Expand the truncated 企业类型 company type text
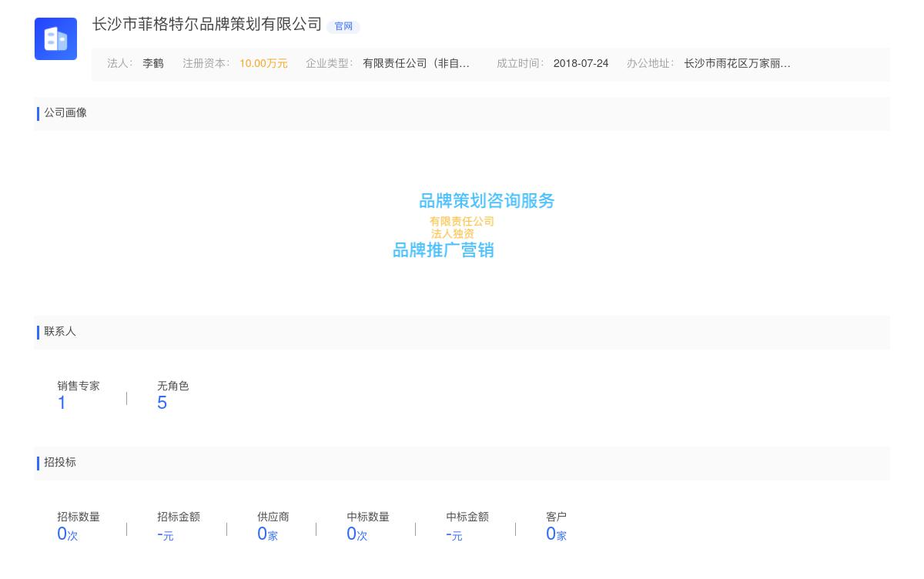 [416, 63]
